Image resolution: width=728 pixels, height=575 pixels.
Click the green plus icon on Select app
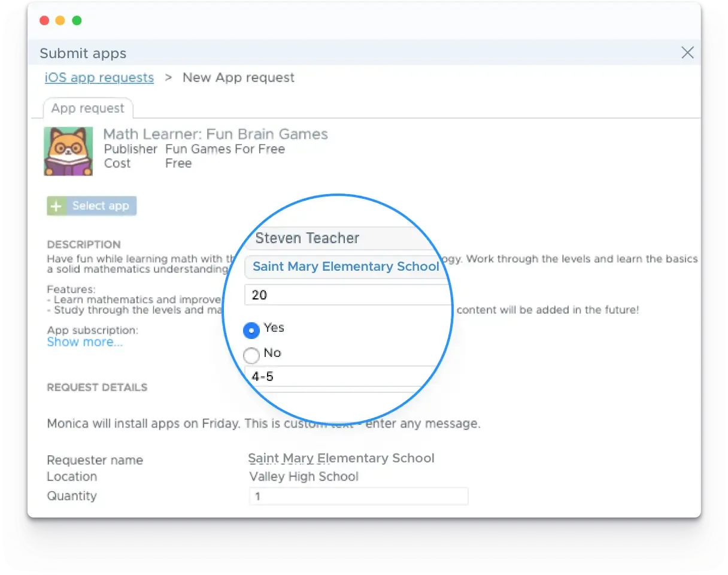click(56, 206)
